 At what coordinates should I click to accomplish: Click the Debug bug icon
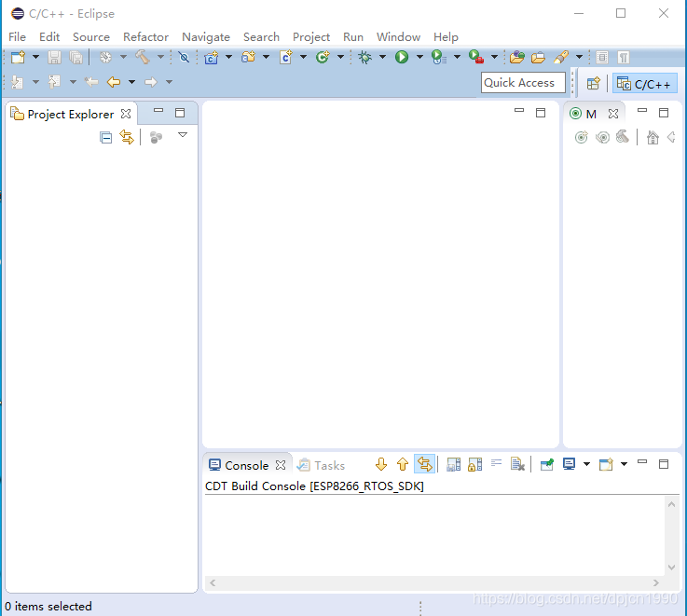(365, 58)
